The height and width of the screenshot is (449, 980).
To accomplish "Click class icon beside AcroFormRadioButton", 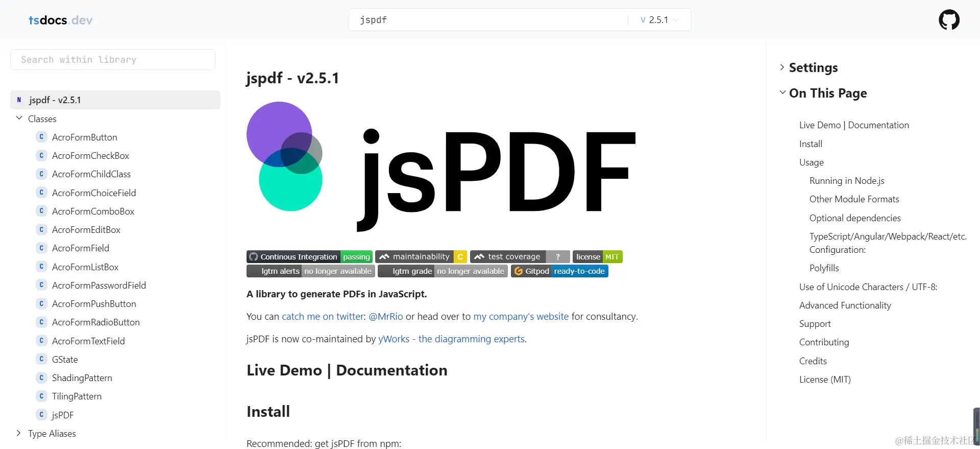I will point(42,322).
